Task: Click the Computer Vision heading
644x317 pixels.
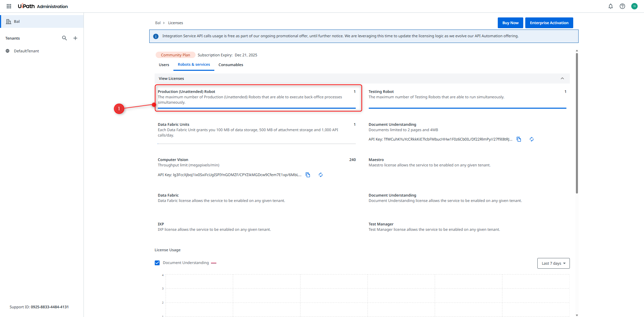Action: [x=173, y=160]
